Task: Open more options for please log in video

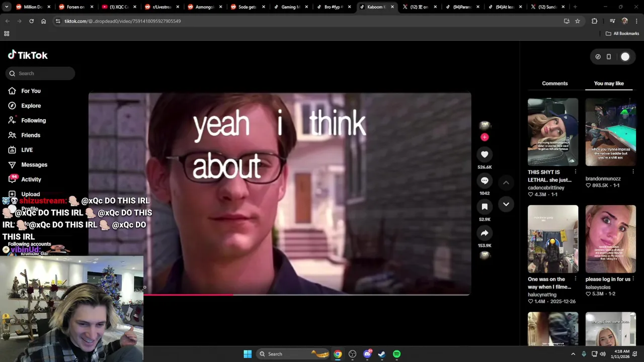Action: [633, 279]
